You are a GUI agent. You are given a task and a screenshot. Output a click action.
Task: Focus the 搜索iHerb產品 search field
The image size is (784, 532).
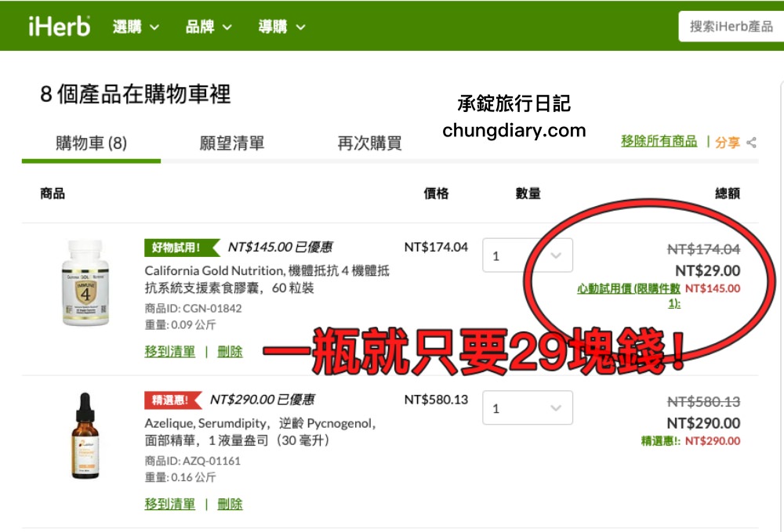coord(731,27)
